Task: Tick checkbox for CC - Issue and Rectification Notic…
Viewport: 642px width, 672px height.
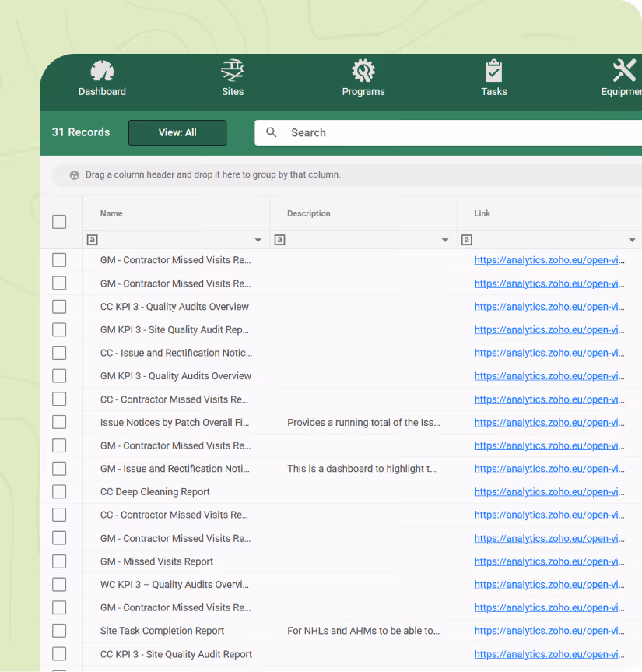Action: (x=59, y=354)
